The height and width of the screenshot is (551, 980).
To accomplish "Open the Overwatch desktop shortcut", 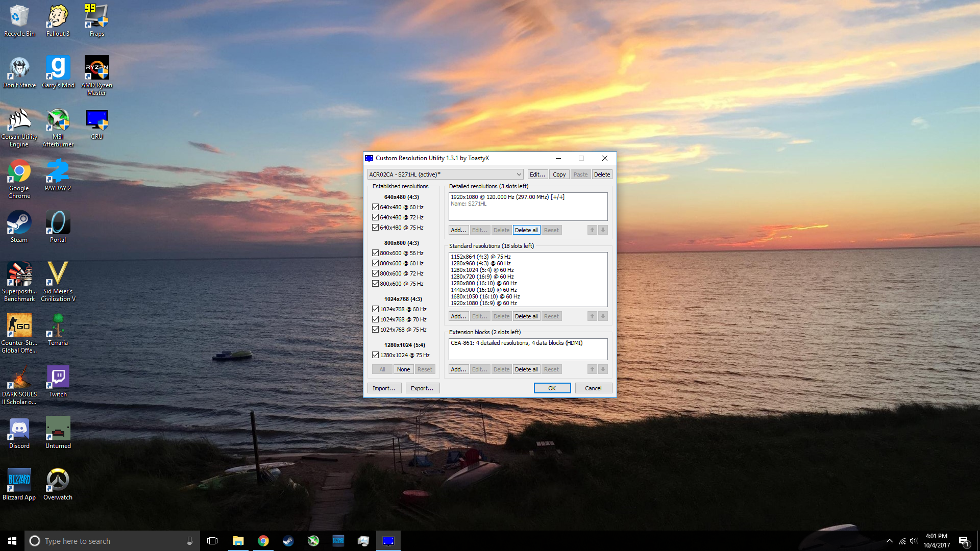I will click(x=58, y=481).
